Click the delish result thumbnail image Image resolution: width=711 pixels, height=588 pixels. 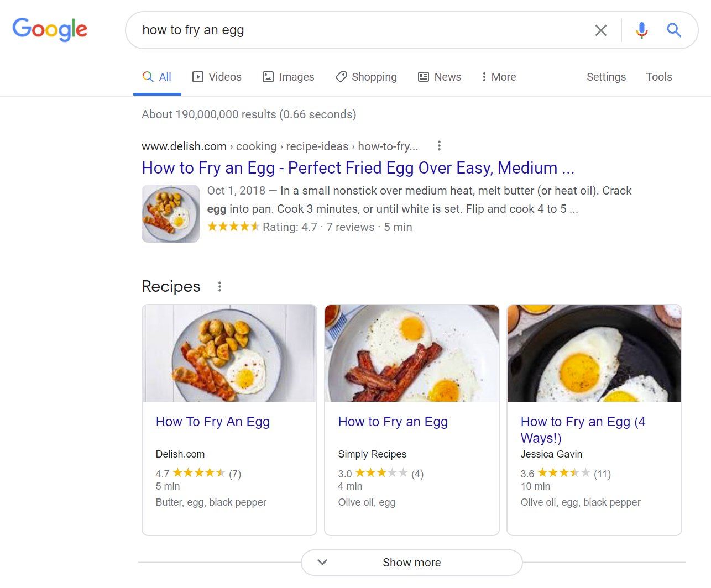(x=170, y=214)
